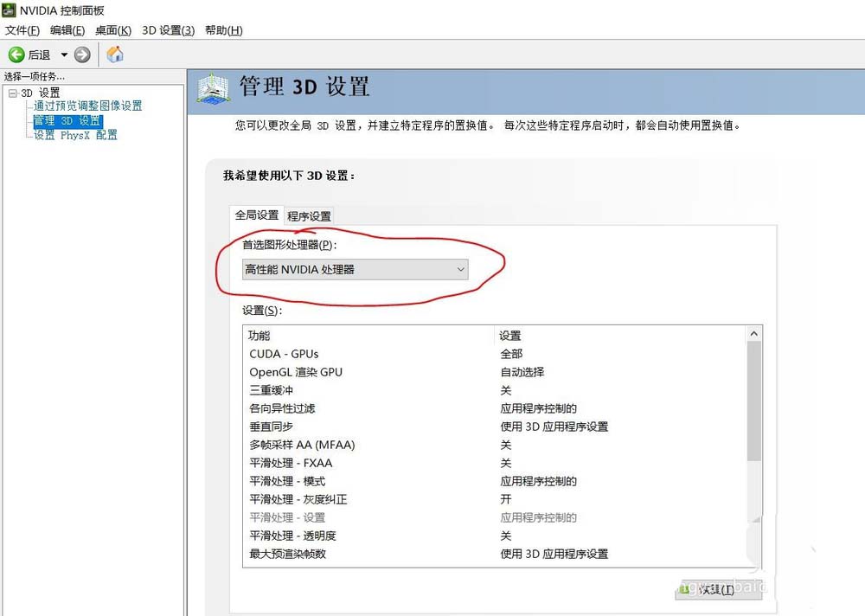Open the 文件(F) menu

coord(22,30)
